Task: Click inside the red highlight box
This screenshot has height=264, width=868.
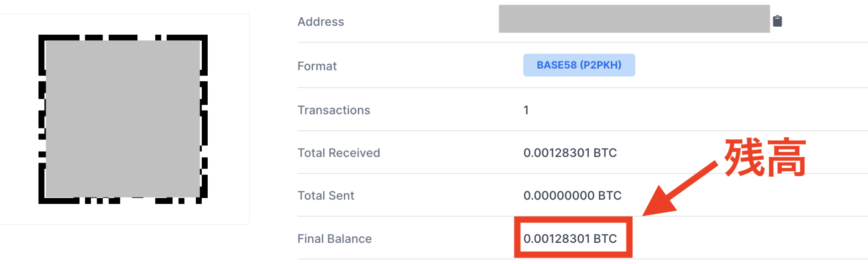Action: pos(572,238)
